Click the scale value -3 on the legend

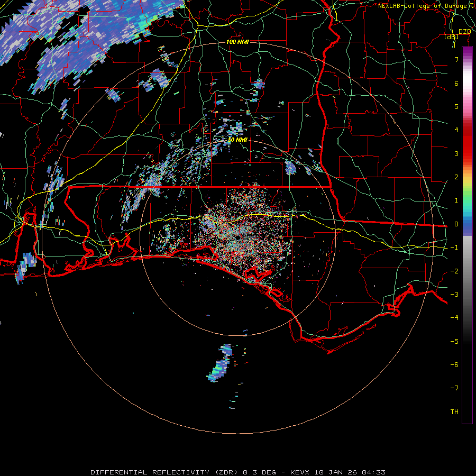point(454,295)
